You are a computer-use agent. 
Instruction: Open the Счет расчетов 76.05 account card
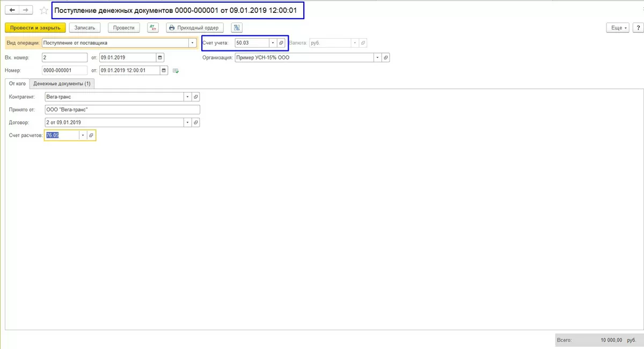click(x=91, y=136)
